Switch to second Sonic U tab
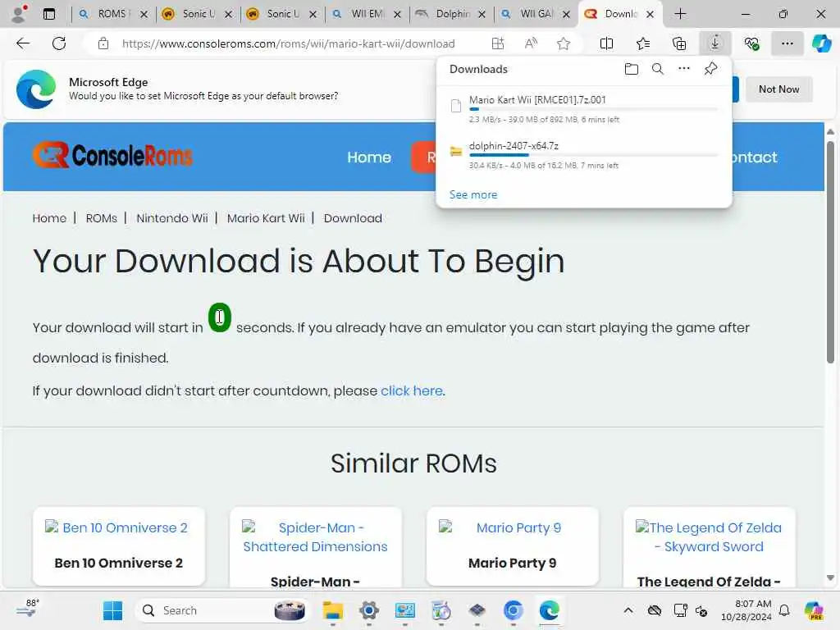This screenshot has width=840, height=630. pos(283,14)
